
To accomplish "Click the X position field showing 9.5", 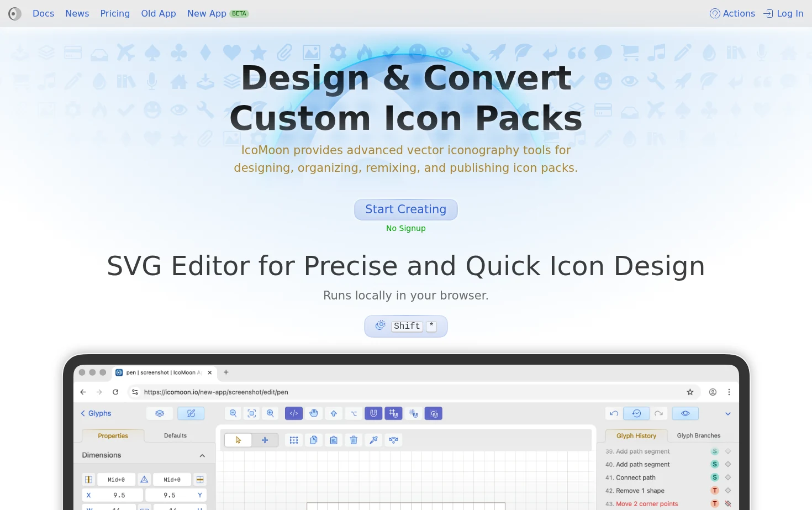I will (x=113, y=495).
